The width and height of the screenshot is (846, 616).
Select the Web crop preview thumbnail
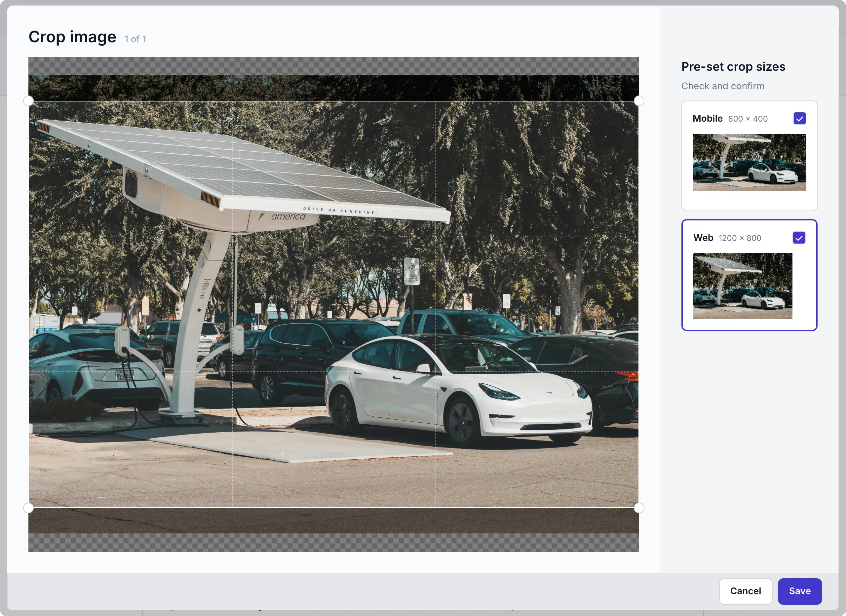pyautogui.click(x=742, y=286)
